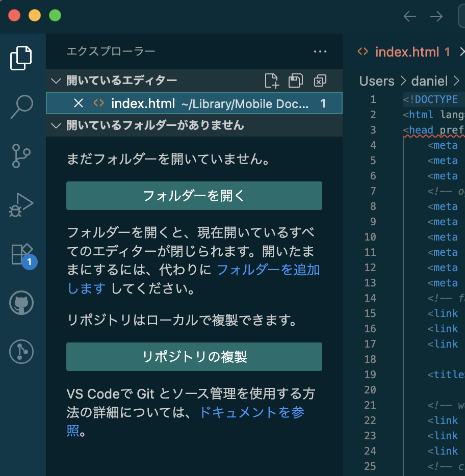
Task: Click the Users breadcrumb item
Action: tap(377, 81)
